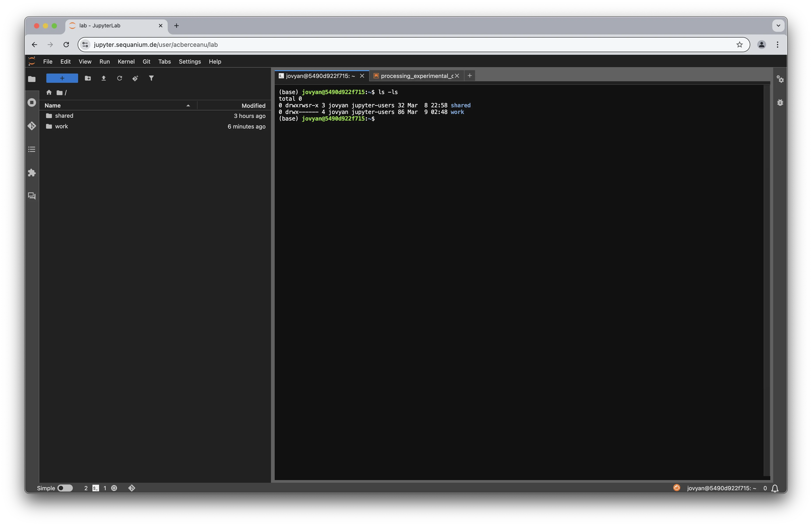Open the Git sidebar panel

(x=32, y=126)
